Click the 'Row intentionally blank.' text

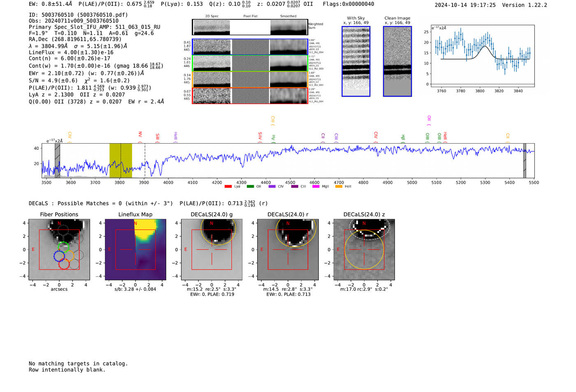coord(67,370)
